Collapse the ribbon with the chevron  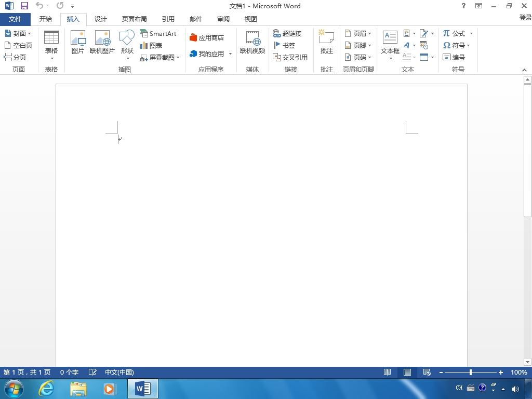[524, 70]
